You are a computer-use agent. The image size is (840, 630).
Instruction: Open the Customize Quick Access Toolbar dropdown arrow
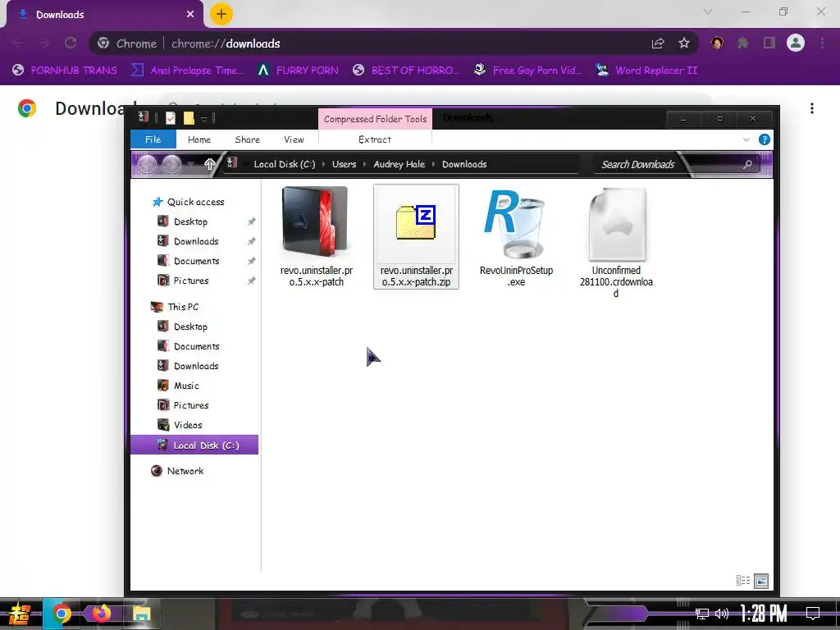[204, 118]
